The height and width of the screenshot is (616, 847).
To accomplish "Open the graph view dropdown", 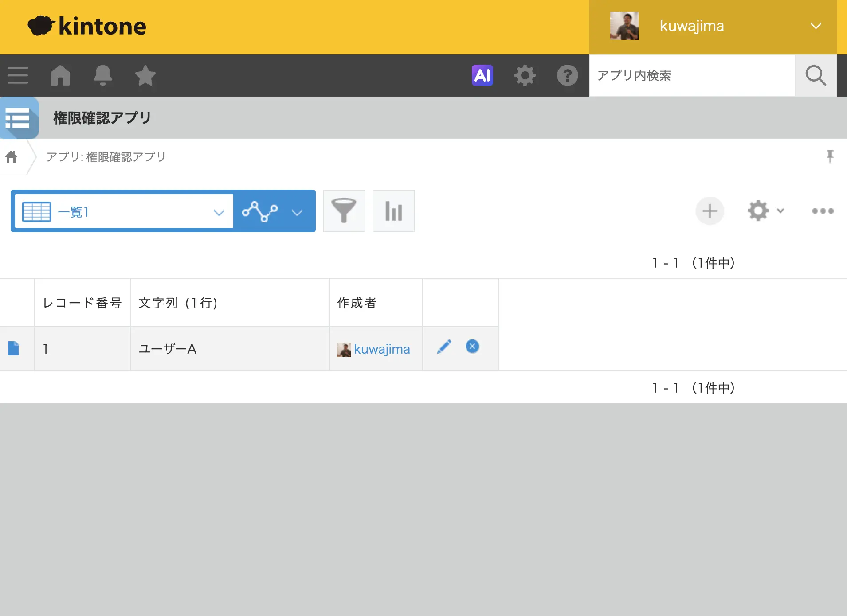I will coord(274,211).
